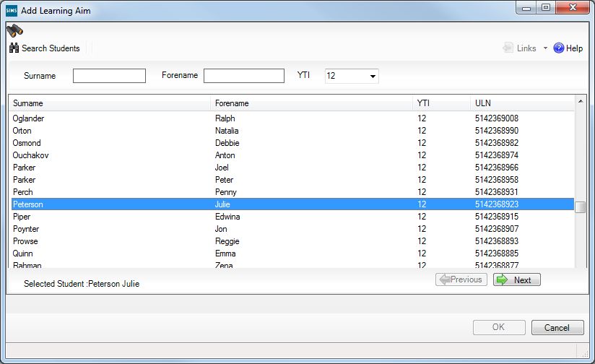595x364 pixels.
Task: Click the large binoculars icon
Action: click(14, 31)
